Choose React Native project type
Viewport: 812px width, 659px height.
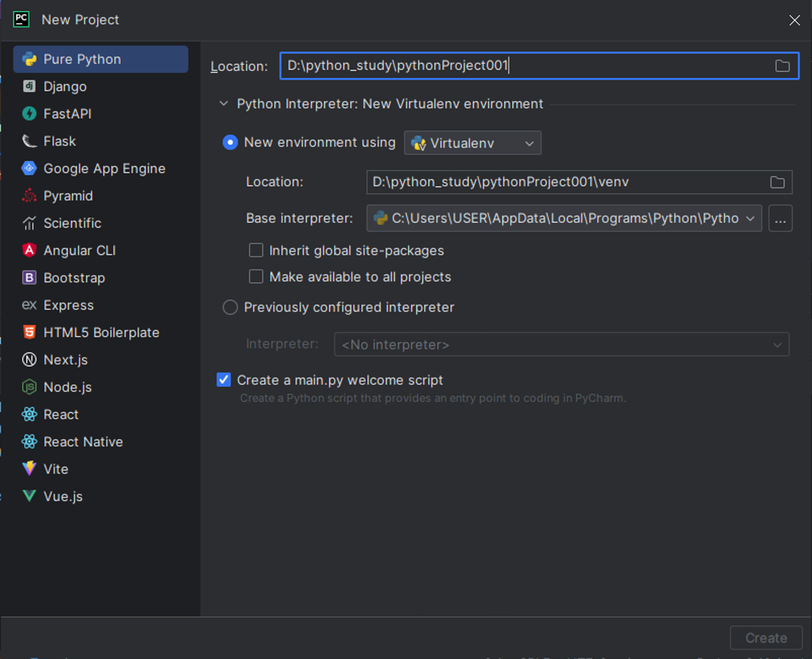[x=101, y=441]
